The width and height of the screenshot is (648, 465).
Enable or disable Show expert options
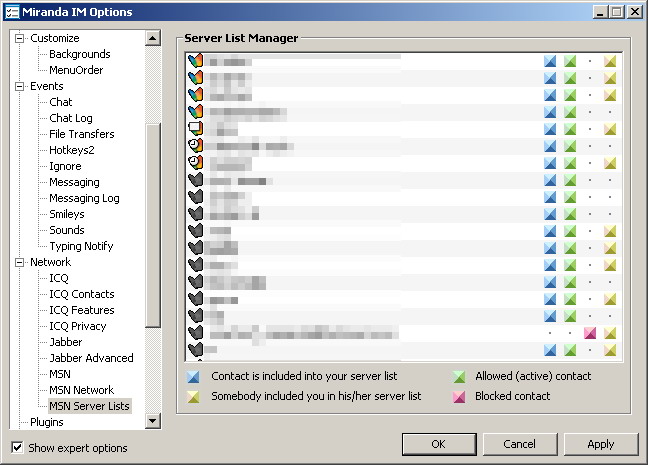[x=17, y=447]
